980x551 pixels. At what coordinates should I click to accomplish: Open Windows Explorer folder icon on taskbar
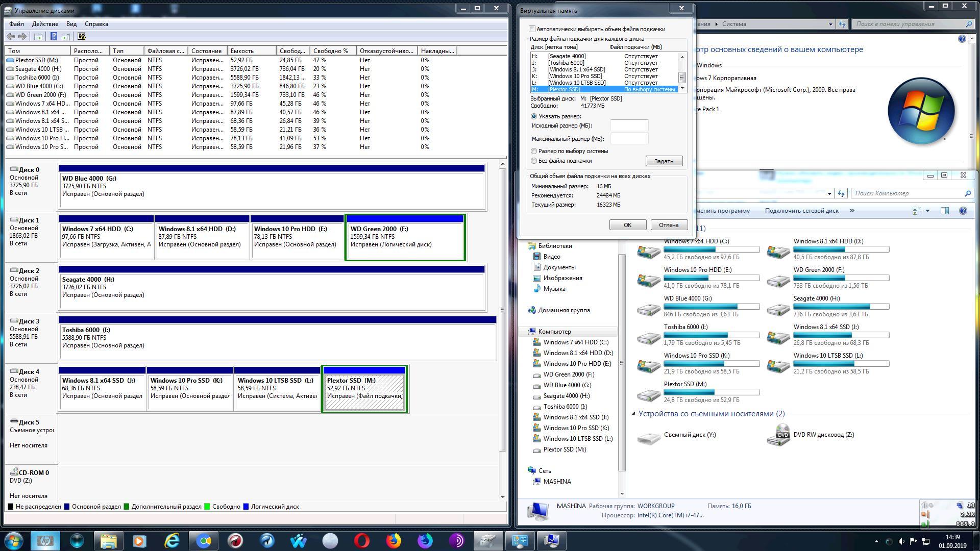109,540
